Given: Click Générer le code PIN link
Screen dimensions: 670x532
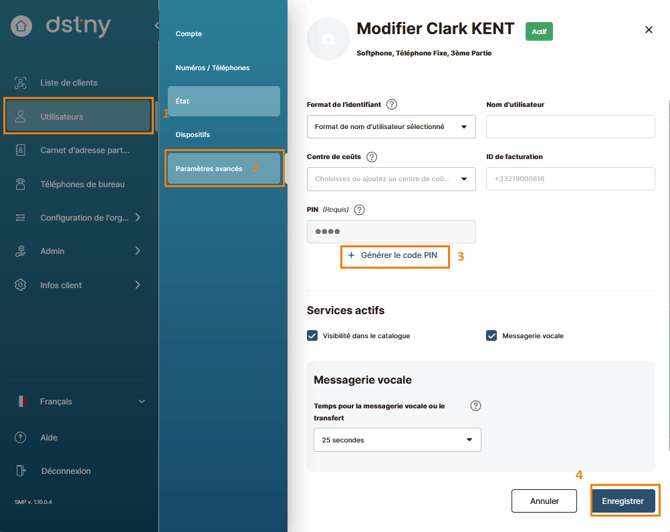Looking at the screenshot, I should coord(393,255).
